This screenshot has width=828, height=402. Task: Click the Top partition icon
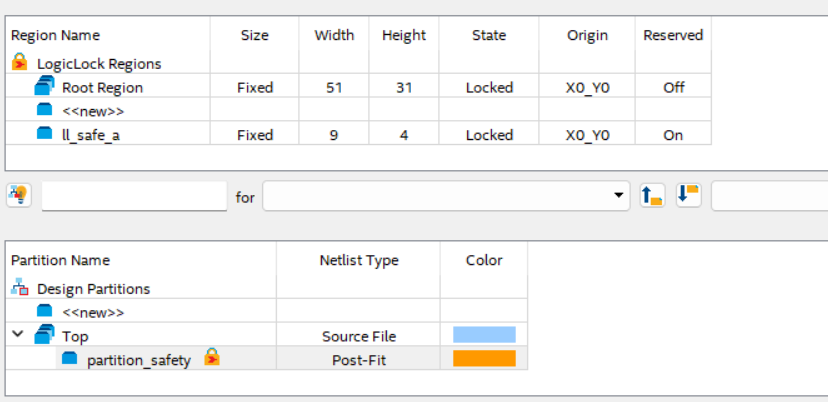44,335
